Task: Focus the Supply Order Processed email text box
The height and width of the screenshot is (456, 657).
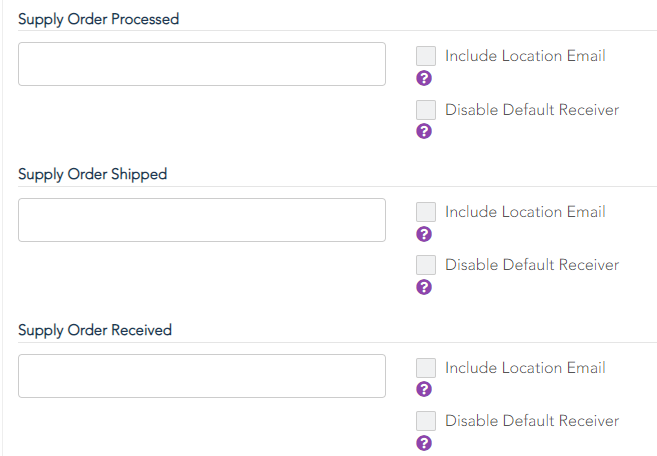Action: 202,64
